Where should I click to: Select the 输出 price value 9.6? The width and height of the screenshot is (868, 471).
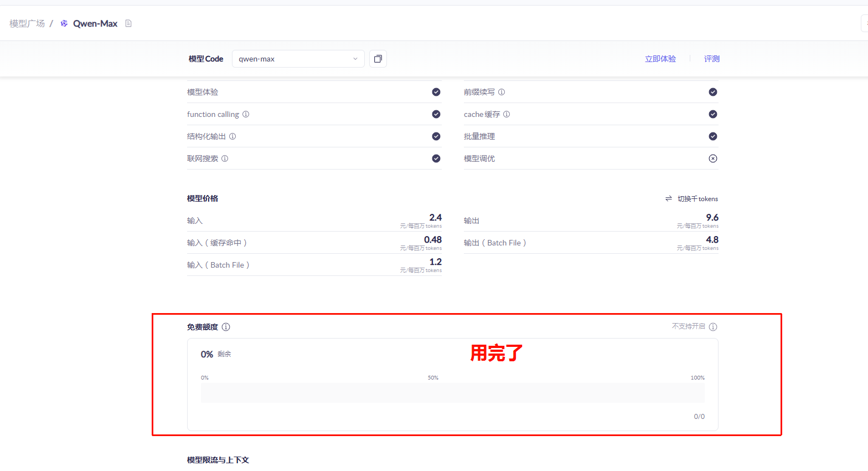[x=712, y=217]
